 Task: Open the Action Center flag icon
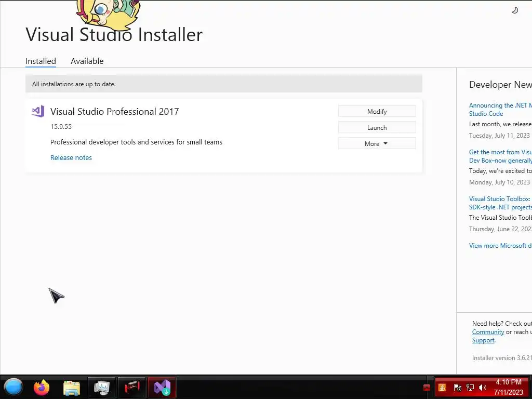457,388
